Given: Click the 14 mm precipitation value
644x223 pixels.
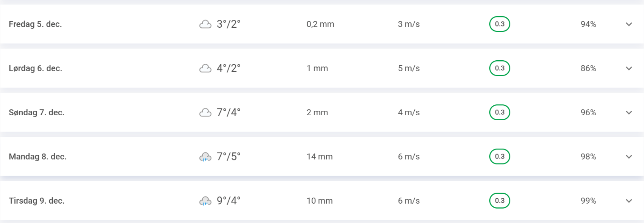Looking at the screenshot, I should pos(320,157).
